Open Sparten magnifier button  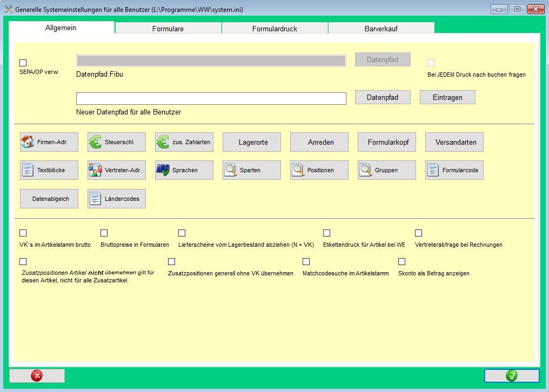pos(252,170)
